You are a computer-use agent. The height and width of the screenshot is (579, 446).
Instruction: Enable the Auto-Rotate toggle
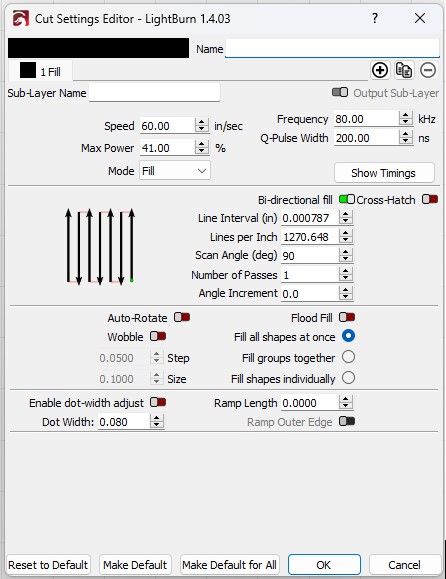tap(182, 317)
